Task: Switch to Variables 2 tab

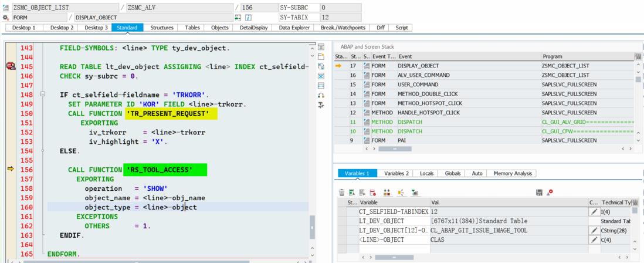Action: click(x=396, y=173)
